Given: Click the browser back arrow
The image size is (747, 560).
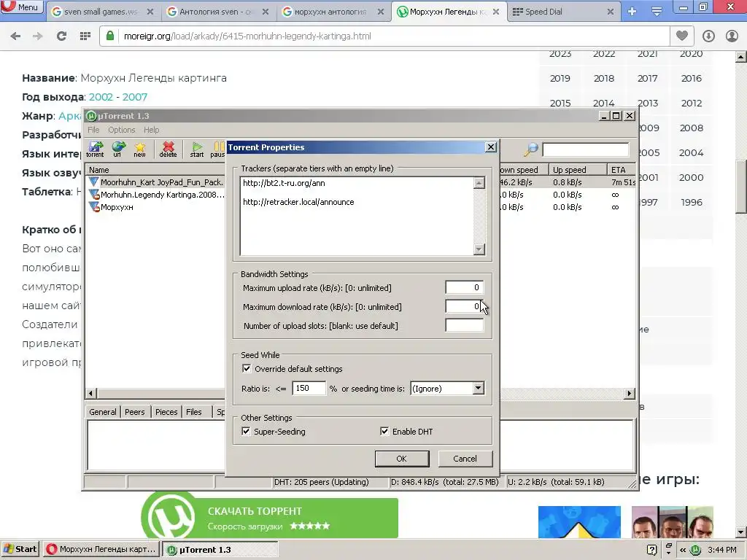Looking at the screenshot, I should point(15,36).
